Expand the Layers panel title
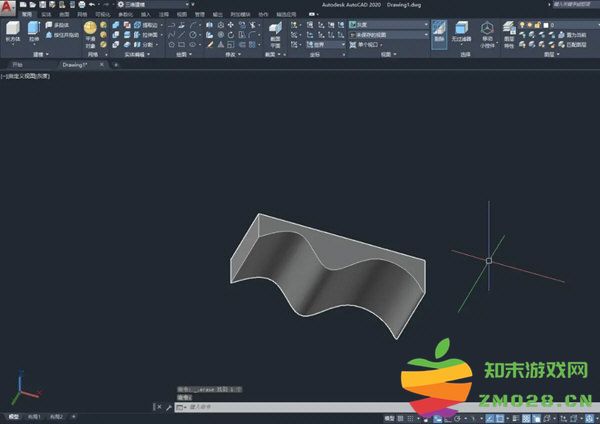The height and width of the screenshot is (424, 600). tap(551, 54)
